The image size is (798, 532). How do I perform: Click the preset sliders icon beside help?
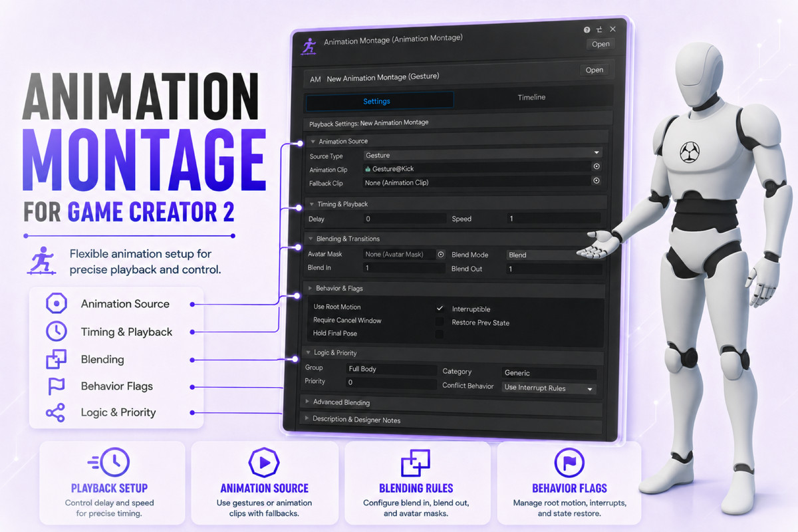point(599,30)
